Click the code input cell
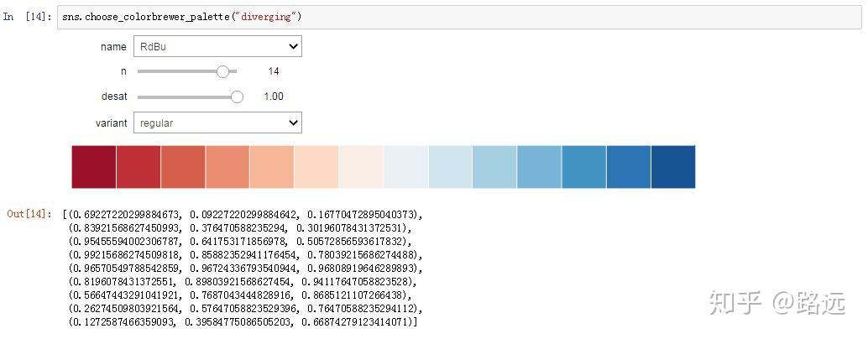 click(453, 17)
